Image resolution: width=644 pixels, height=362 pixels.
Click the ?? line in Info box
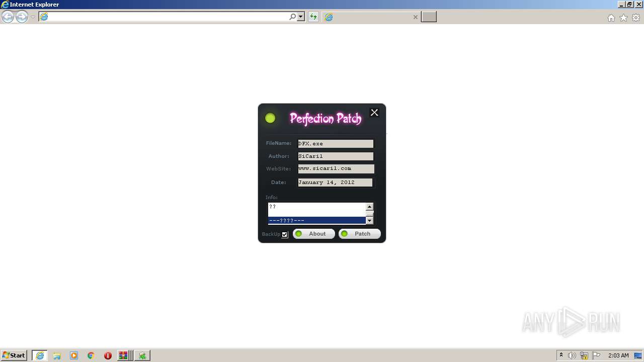(316, 207)
